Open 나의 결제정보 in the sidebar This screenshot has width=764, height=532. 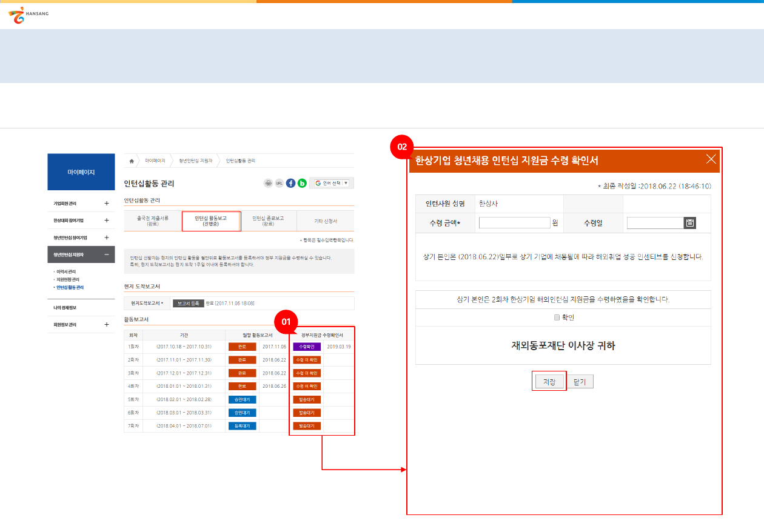coord(65,308)
